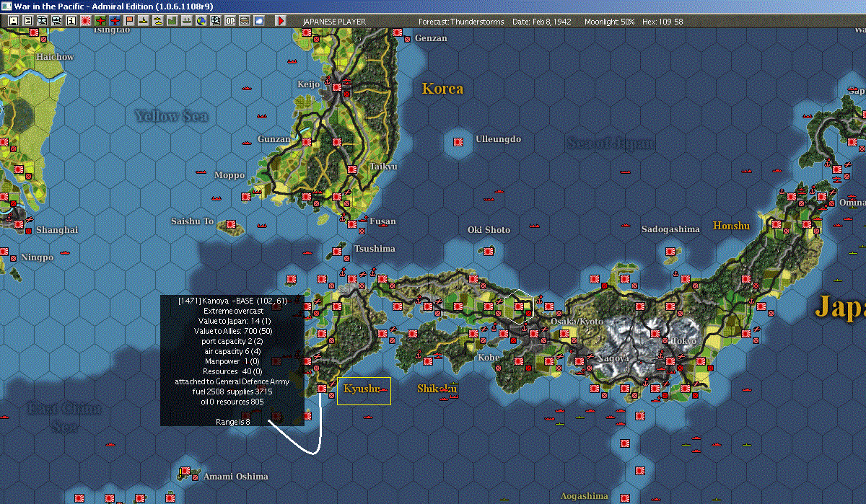866x504 pixels.
Task: Click the Keijo city label
Action: [x=308, y=84]
